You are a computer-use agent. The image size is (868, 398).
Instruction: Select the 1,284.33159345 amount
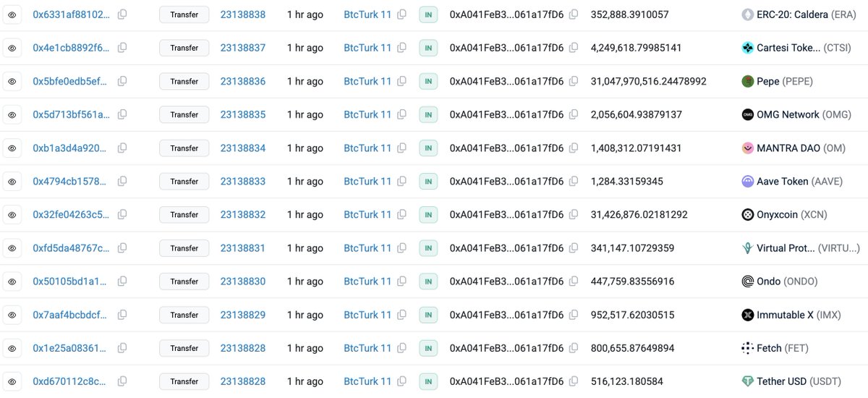(x=626, y=181)
